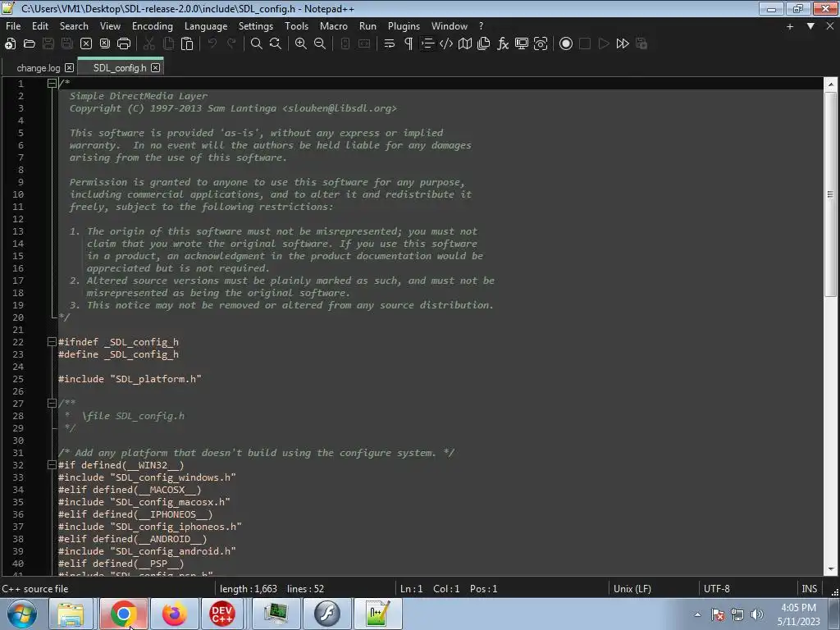Open the Settings menu
The width and height of the screenshot is (840, 630).
tap(256, 26)
